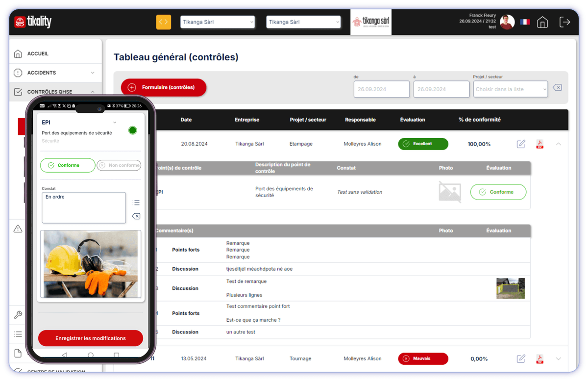Open PDF for Etampage control row

pos(539,144)
